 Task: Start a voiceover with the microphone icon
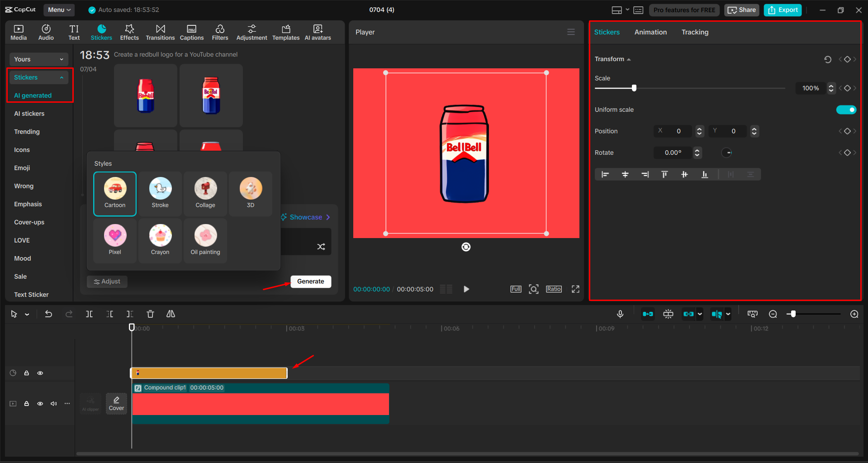pyautogui.click(x=620, y=314)
